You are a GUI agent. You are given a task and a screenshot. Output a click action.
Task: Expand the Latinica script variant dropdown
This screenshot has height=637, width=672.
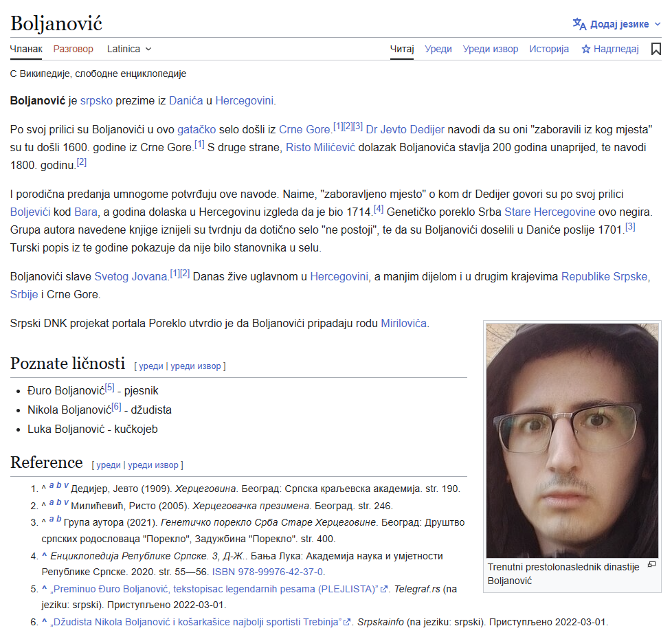[x=129, y=49]
